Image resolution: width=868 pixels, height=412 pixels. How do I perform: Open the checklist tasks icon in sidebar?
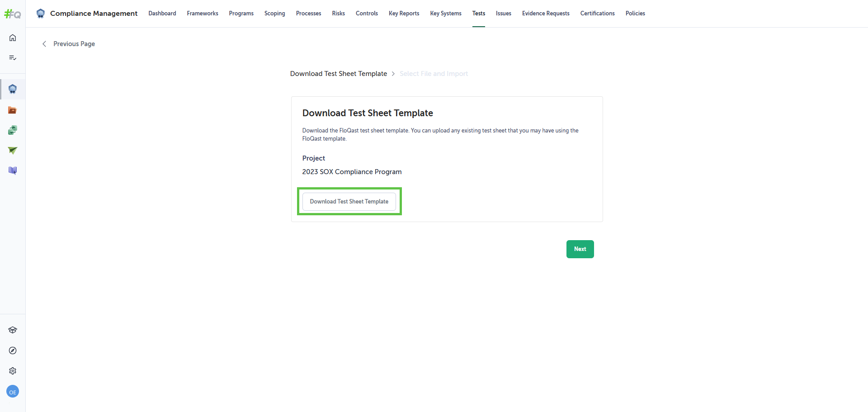[x=13, y=57]
